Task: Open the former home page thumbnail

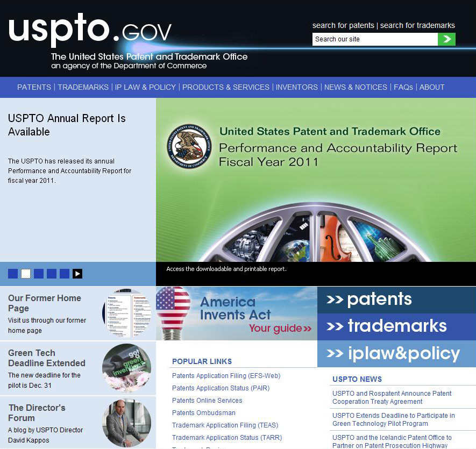Action: tap(127, 313)
